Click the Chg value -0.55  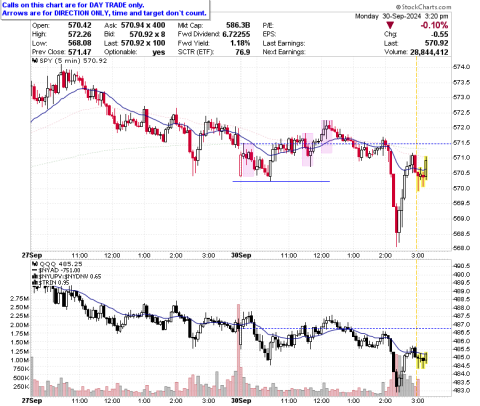click(440, 34)
